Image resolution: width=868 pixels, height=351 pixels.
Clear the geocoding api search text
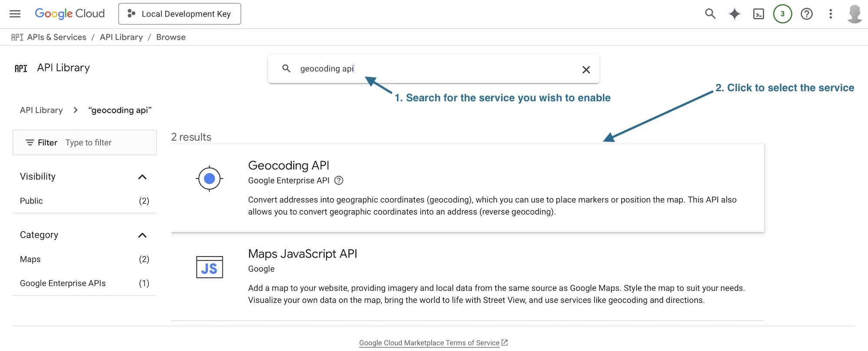[x=586, y=70]
